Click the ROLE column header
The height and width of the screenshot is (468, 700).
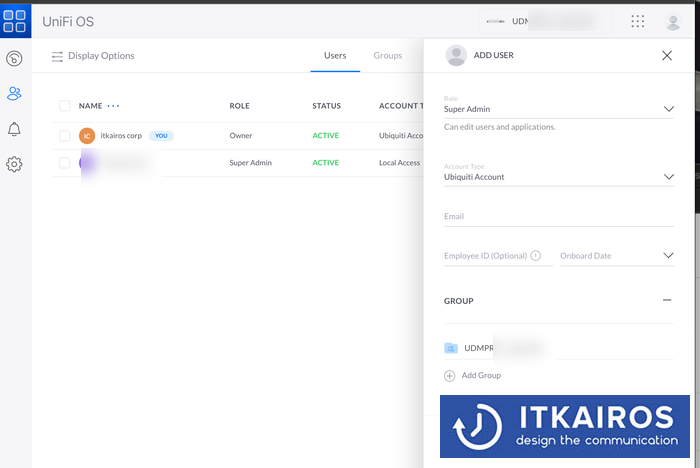[239, 106]
